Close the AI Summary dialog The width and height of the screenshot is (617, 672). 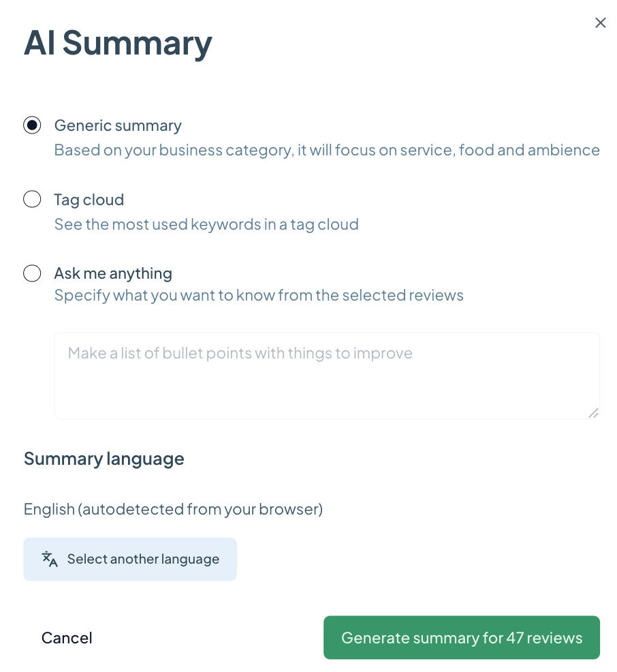point(600,23)
